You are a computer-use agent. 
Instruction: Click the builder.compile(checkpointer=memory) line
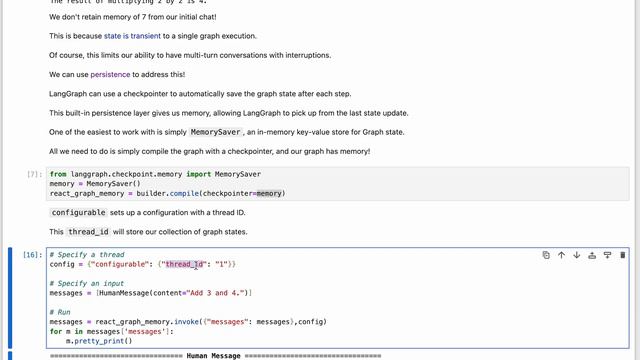tap(167, 193)
